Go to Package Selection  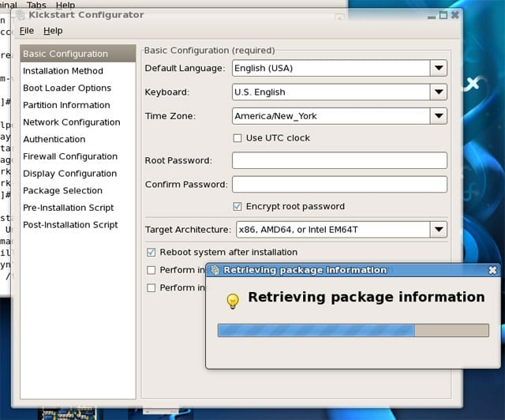78,190
